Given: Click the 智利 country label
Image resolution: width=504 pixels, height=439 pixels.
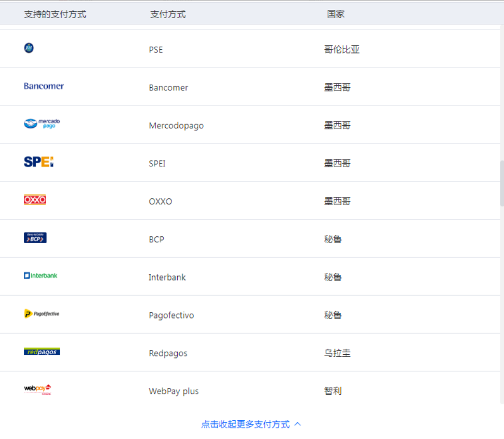Looking at the screenshot, I should click(333, 391).
